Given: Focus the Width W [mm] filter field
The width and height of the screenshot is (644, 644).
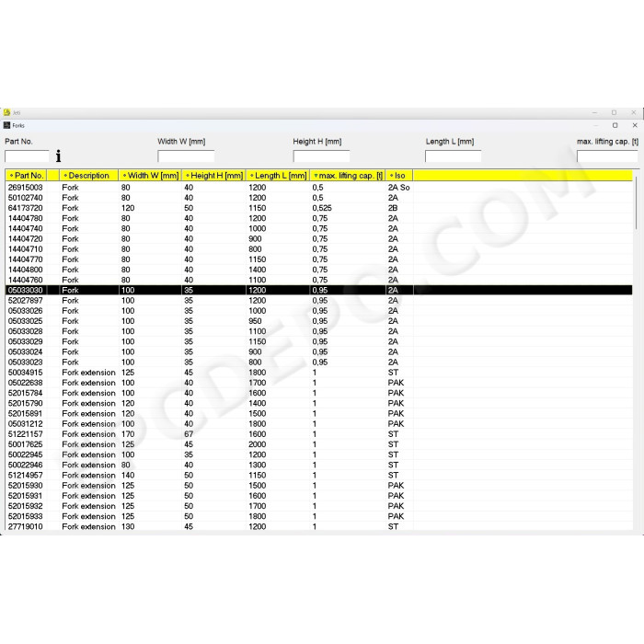Looking at the screenshot, I should (186, 156).
